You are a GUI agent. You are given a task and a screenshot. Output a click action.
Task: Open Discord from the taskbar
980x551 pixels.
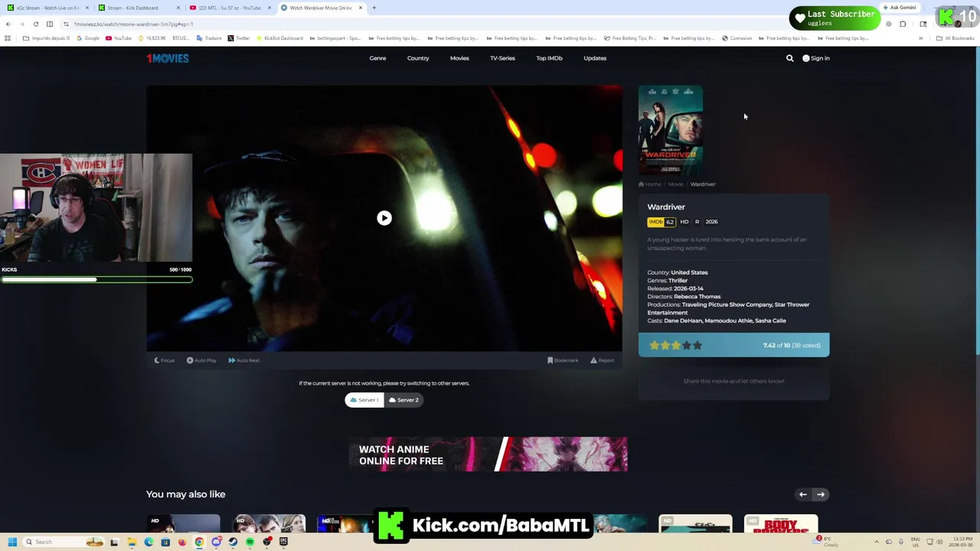(216, 542)
